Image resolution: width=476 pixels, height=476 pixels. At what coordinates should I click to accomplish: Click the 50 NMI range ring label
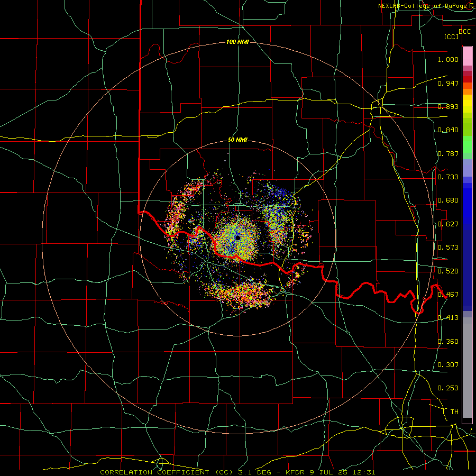pos(237,140)
